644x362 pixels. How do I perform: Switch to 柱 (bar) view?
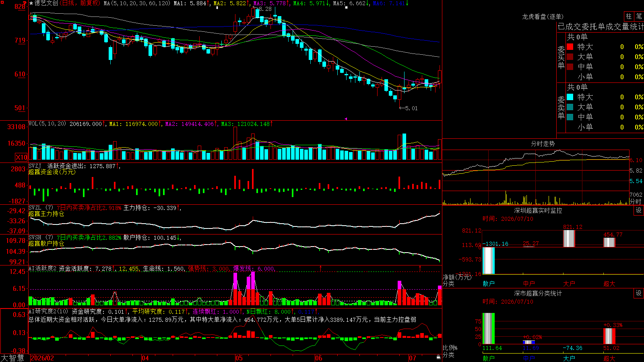click(x=629, y=16)
